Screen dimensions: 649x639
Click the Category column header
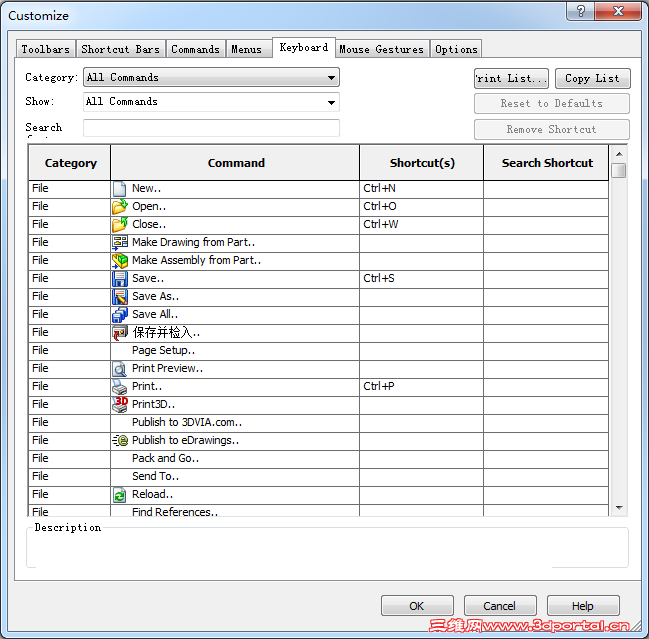[70, 163]
